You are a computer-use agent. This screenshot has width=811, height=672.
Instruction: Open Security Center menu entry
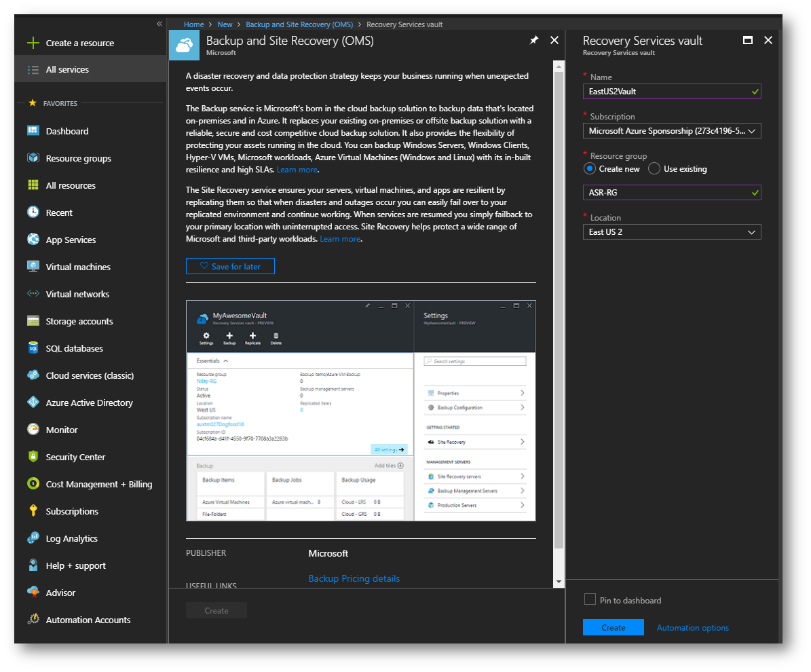coord(75,457)
